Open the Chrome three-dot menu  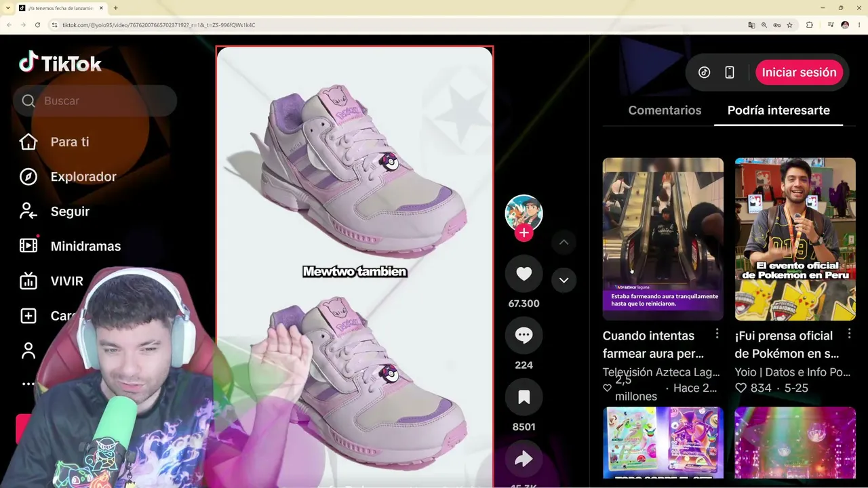859,25
